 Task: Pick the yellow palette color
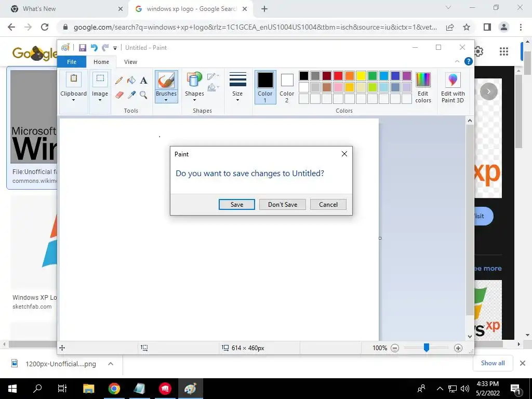(x=361, y=76)
